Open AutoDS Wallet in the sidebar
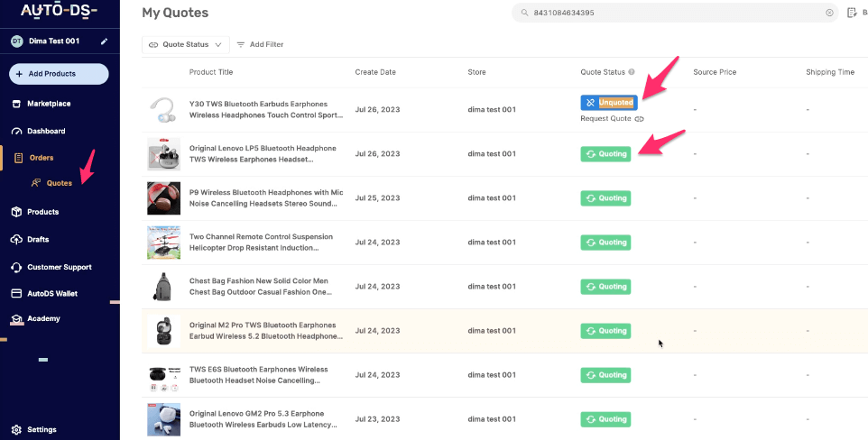This screenshot has width=868, height=440. pyautogui.click(x=52, y=294)
